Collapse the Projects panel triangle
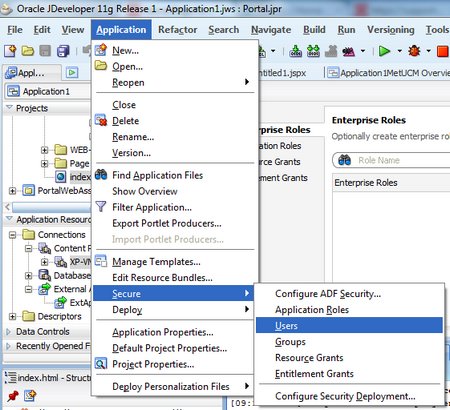 9,108
